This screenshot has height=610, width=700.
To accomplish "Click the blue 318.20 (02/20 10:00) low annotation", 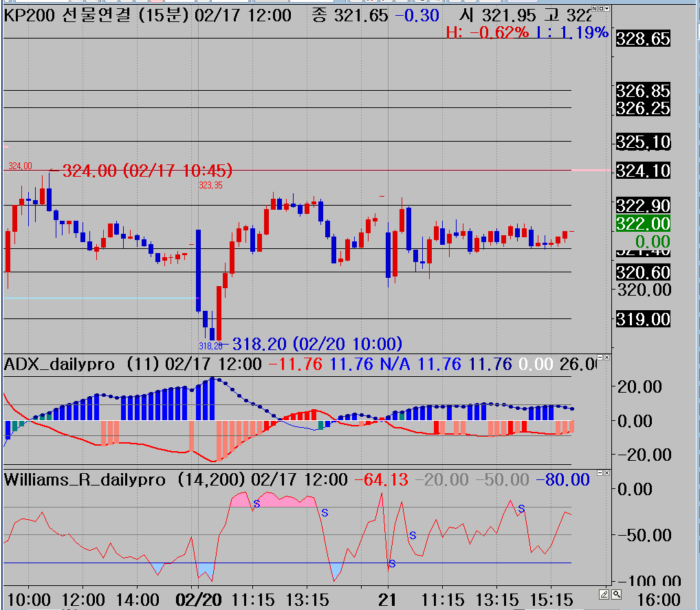I will click(317, 344).
